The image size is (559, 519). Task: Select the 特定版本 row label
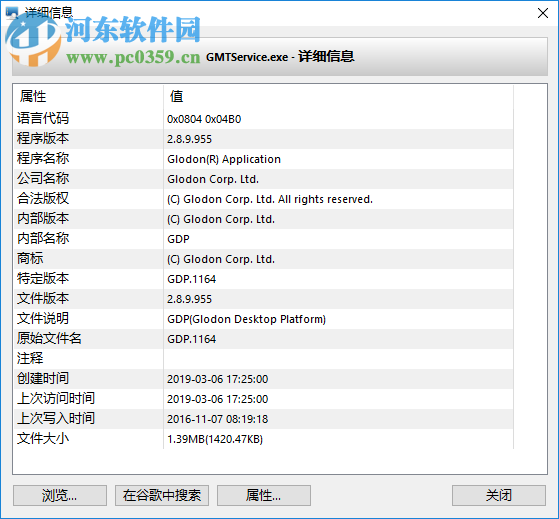pyautogui.click(x=43, y=278)
